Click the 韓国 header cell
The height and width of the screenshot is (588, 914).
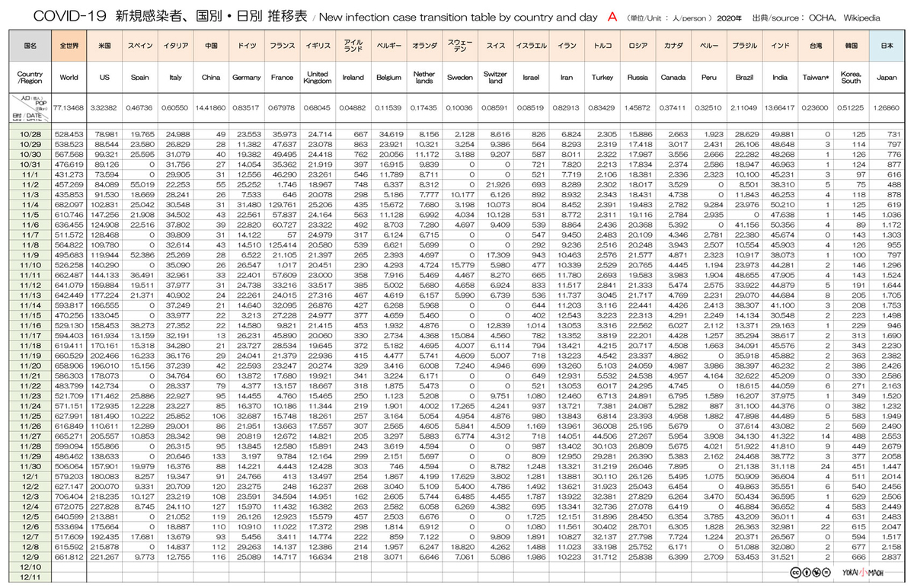(851, 46)
